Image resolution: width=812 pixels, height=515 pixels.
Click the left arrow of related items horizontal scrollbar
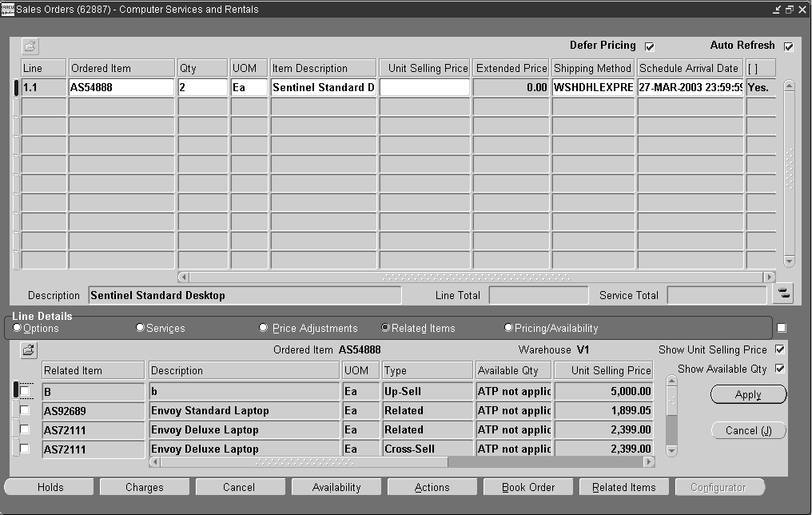[x=155, y=461]
